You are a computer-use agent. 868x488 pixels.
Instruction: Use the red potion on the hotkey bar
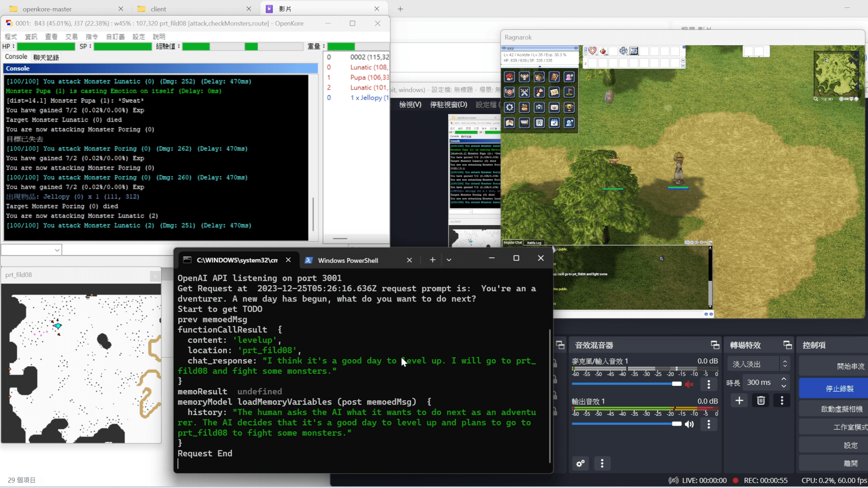point(603,51)
